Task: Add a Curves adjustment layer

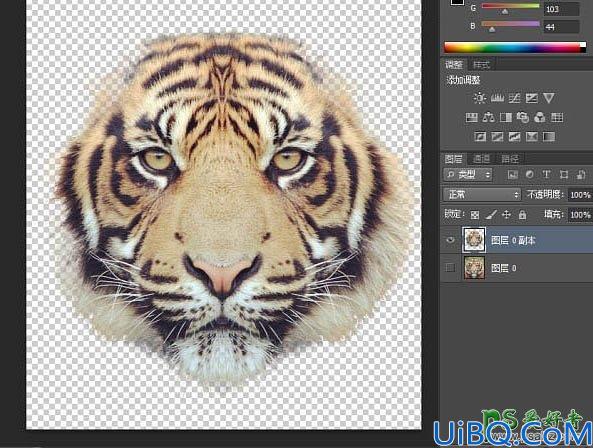Action: click(514, 98)
